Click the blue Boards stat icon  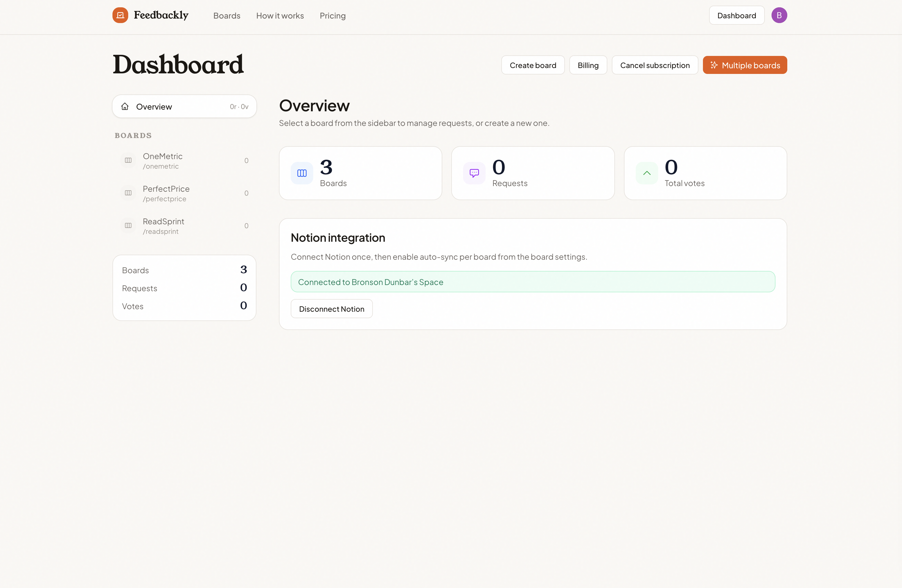pyautogui.click(x=301, y=173)
